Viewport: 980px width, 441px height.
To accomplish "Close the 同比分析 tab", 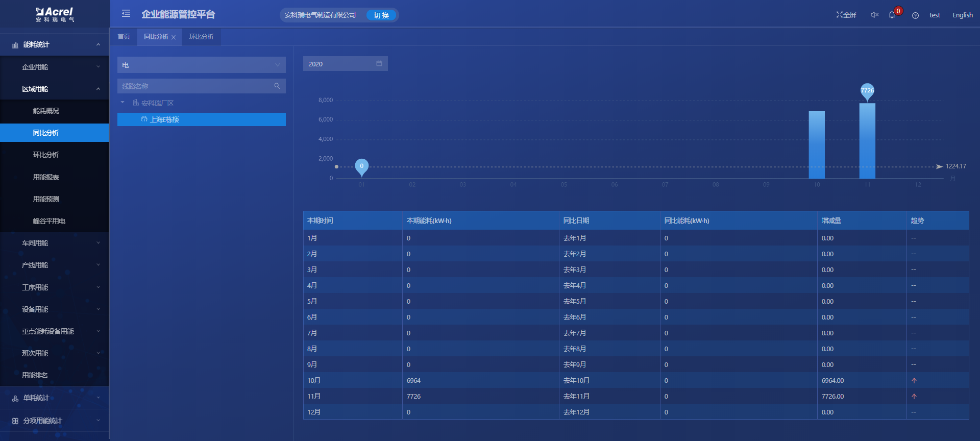I will [174, 37].
